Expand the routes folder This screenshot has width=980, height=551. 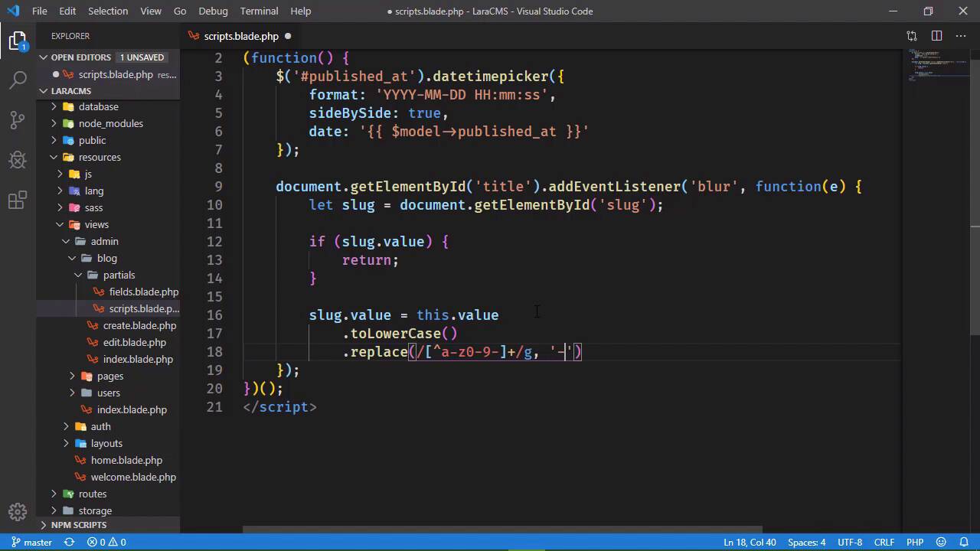coord(92,494)
